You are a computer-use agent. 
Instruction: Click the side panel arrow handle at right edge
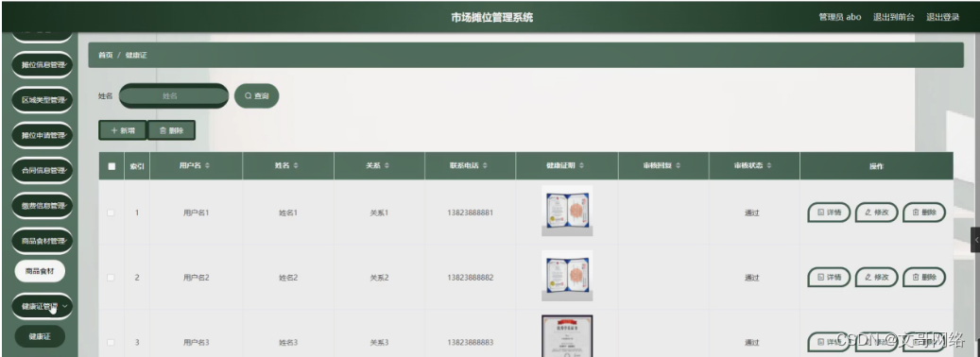point(975,240)
